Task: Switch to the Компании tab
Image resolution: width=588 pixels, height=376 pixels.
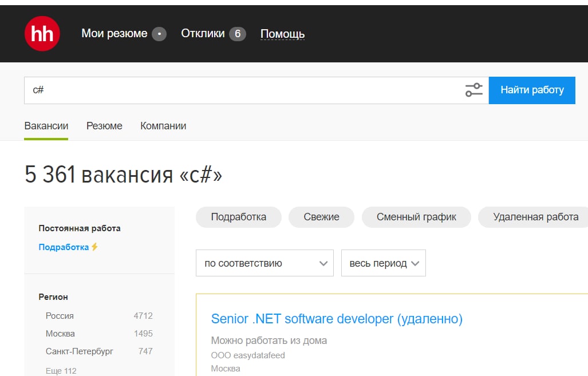Action: (x=163, y=126)
